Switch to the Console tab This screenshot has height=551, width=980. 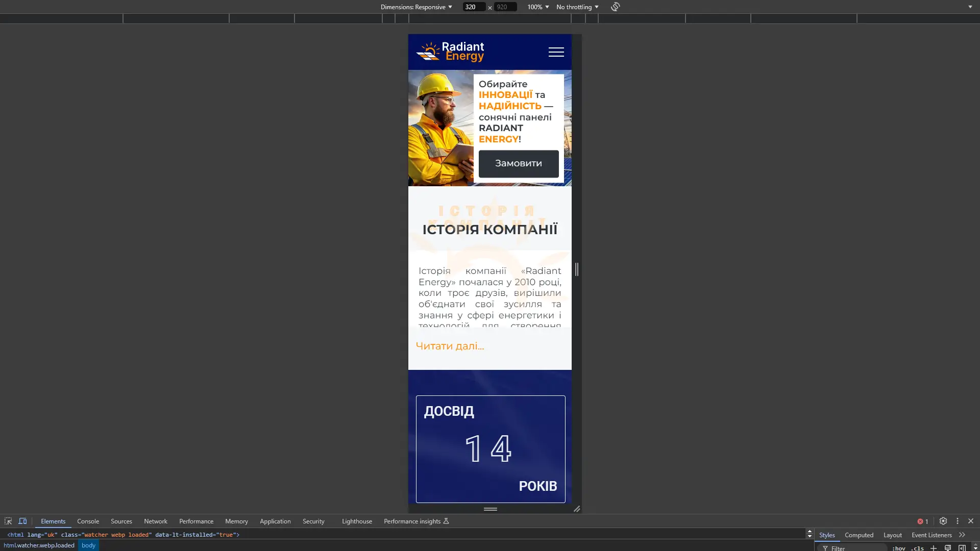click(x=88, y=521)
